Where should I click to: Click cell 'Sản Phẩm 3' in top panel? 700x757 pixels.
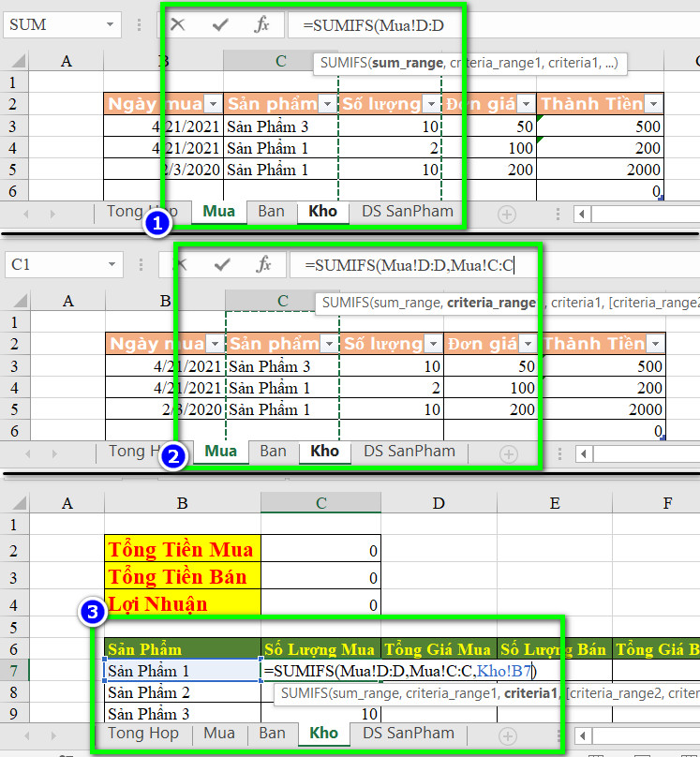point(281,126)
